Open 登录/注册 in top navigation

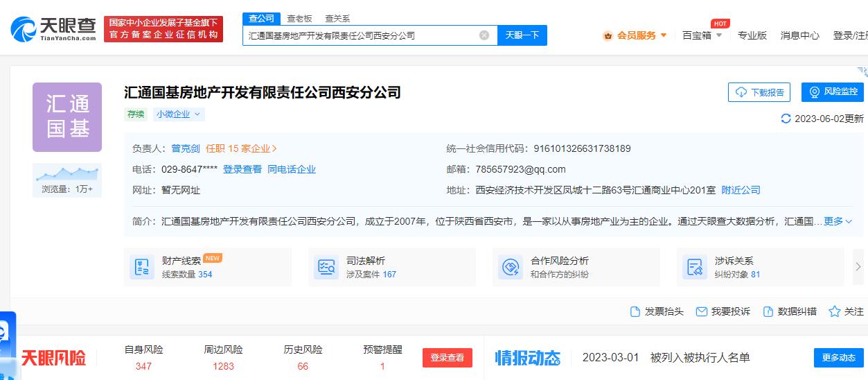point(850,35)
